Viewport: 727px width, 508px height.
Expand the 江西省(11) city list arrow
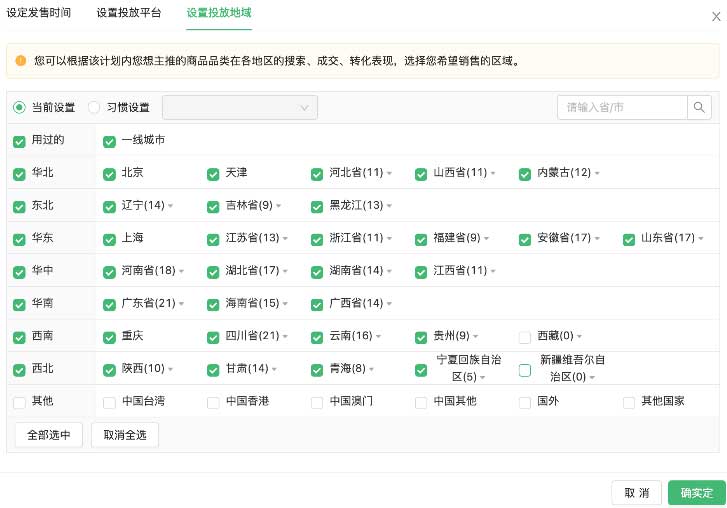tap(493, 271)
